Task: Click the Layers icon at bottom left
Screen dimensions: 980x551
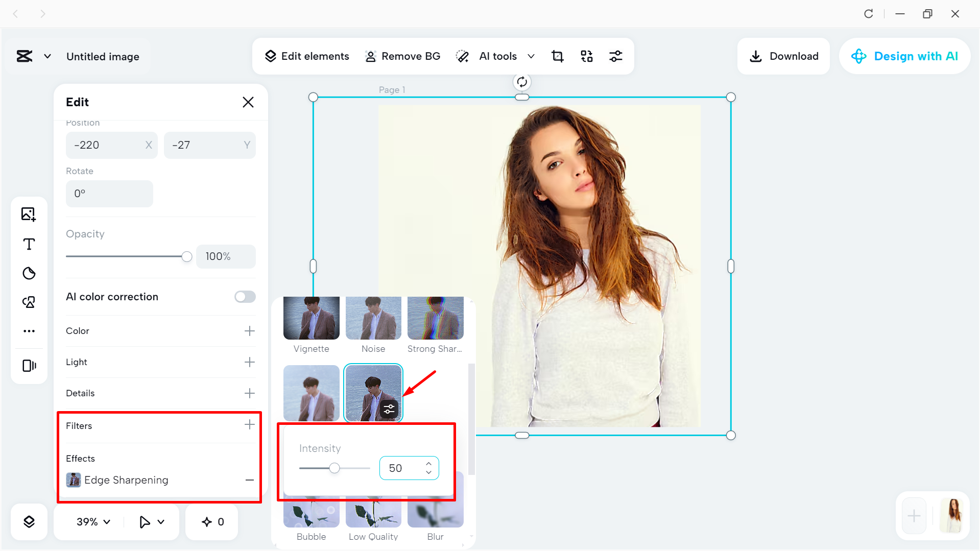Action: (29, 521)
